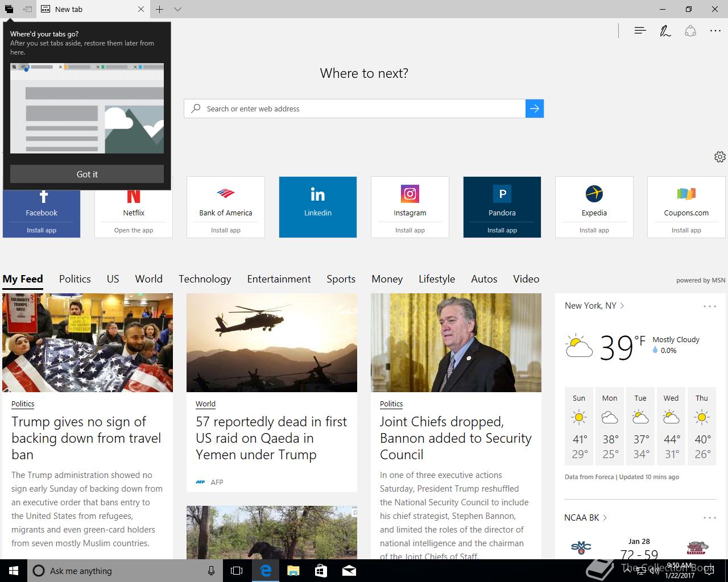728x582 pixels.
Task: Open Settings and more ellipsis menu
Action: [x=715, y=31]
